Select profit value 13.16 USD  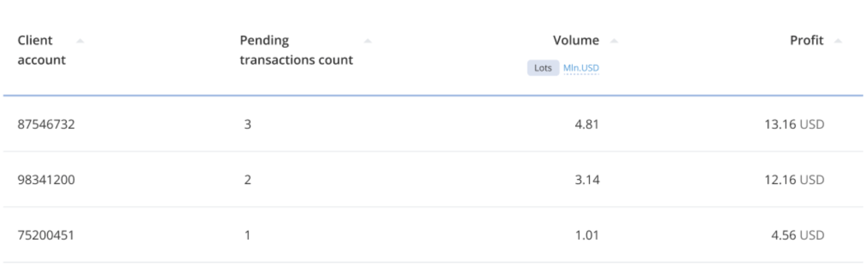pyautogui.click(x=794, y=124)
